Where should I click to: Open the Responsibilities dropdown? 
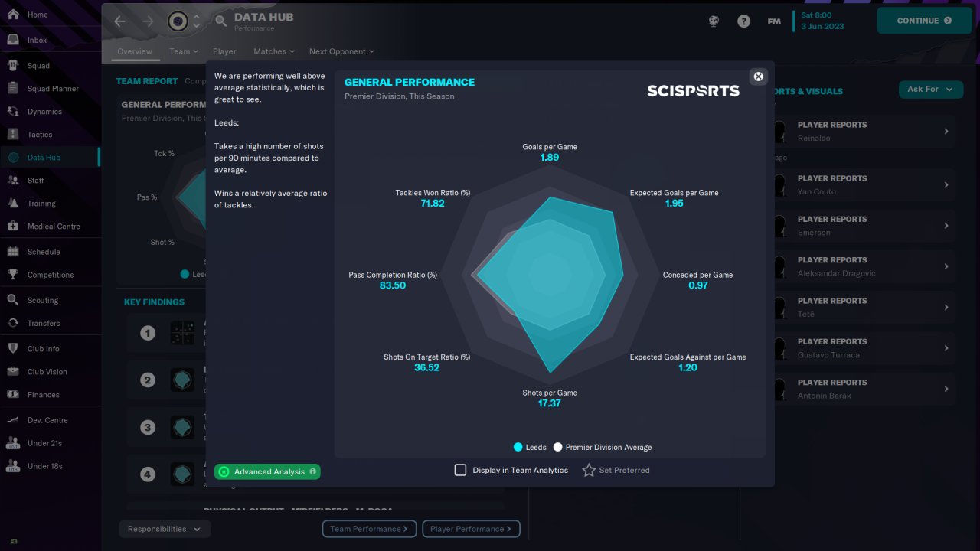(165, 529)
